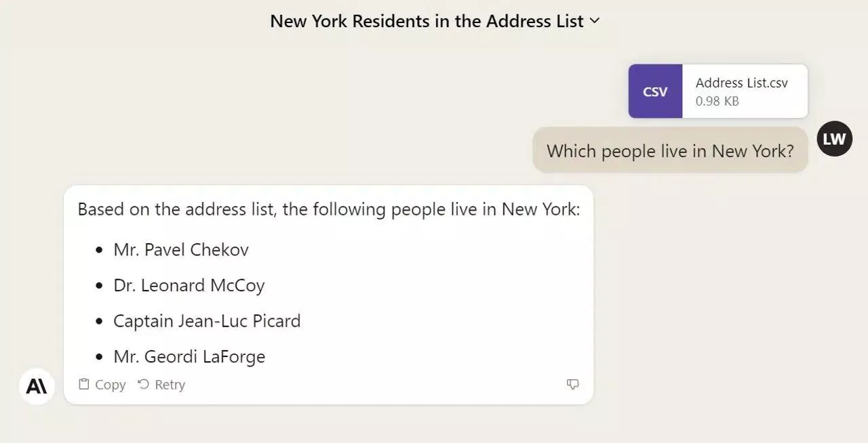Click the LW user avatar
The height and width of the screenshot is (443, 868).
pyautogui.click(x=834, y=139)
